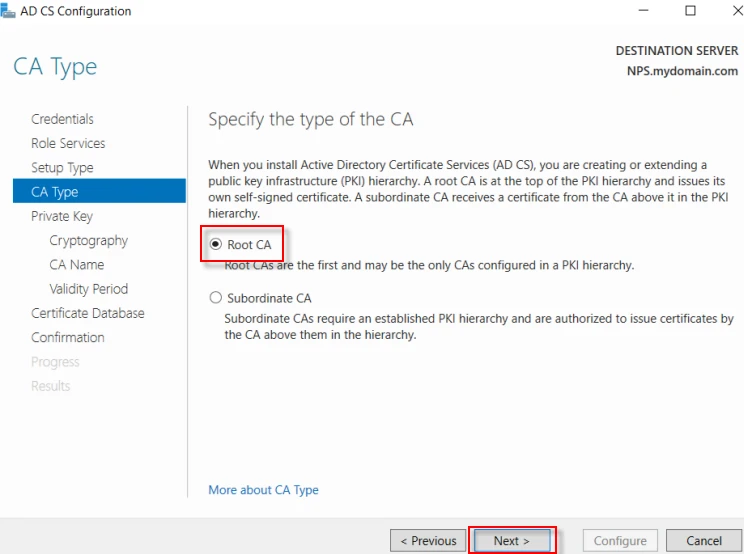Go to the Validity Period sub-step
744x554 pixels.
89,289
